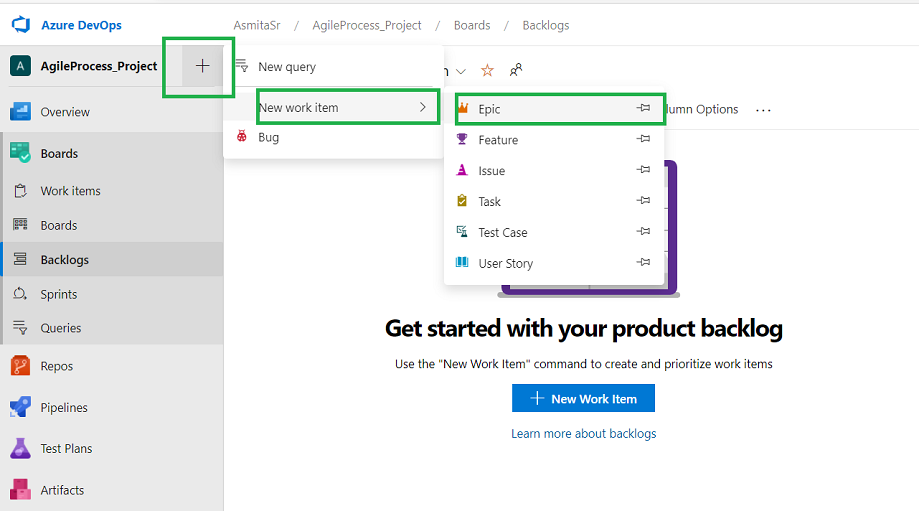Image resolution: width=919 pixels, height=511 pixels.
Task: Open the more options ellipsis menu
Action: [x=764, y=110]
